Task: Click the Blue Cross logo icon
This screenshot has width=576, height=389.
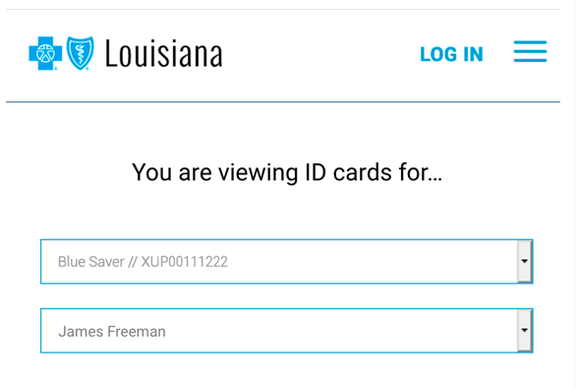Action: (x=45, y=53)
